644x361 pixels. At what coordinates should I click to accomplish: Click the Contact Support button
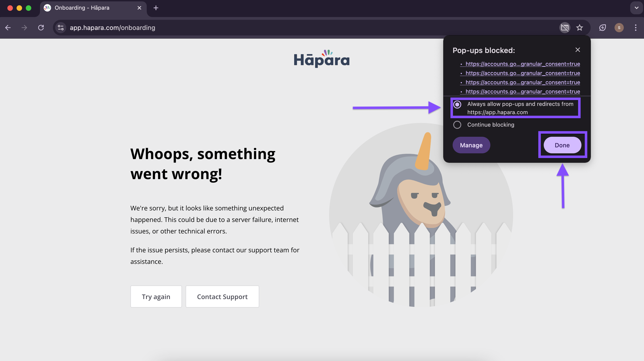(222, 297)
